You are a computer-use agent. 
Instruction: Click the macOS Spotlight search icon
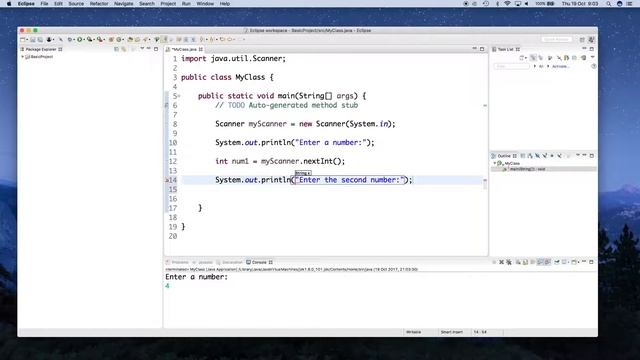point(609,4)
